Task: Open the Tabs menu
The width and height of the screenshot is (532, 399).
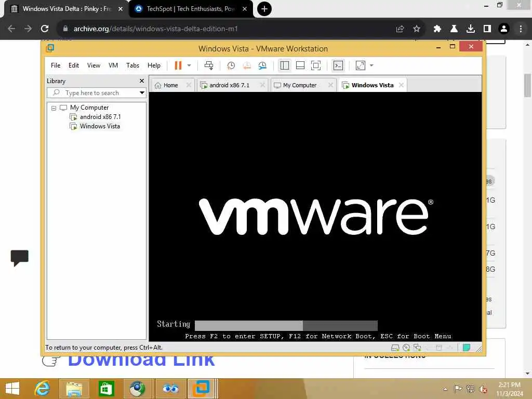Action: point(132,65)
